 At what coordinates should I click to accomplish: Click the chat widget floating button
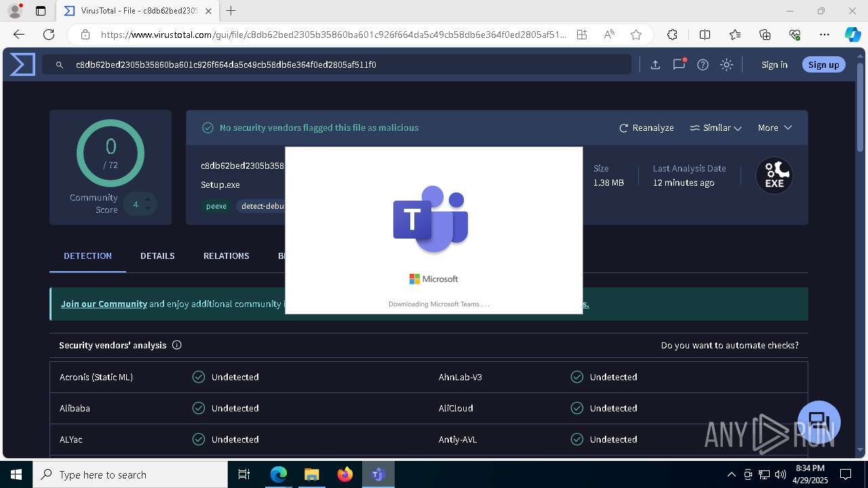point(819,422)
